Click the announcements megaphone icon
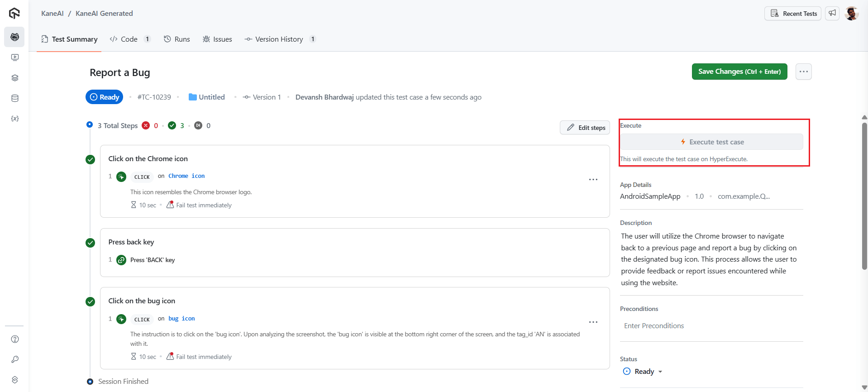This screenshot has height=392, width=868. (x=832, y=14)
